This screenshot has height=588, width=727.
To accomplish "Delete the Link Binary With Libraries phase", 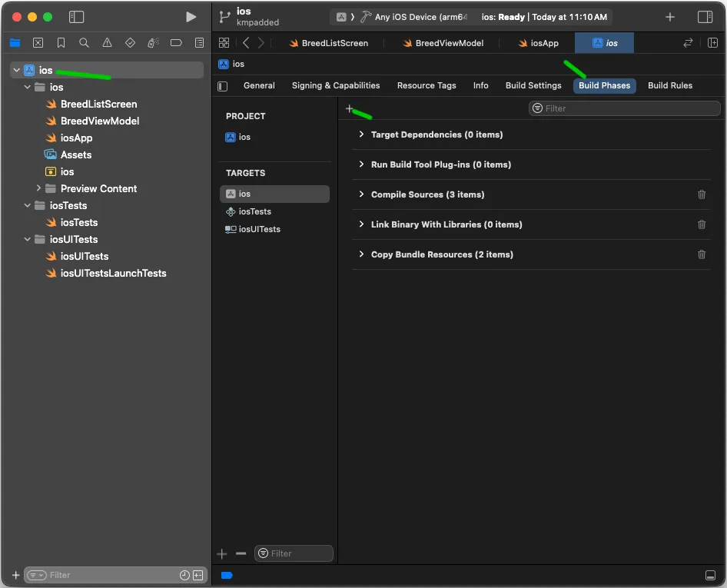I will 702,225.
